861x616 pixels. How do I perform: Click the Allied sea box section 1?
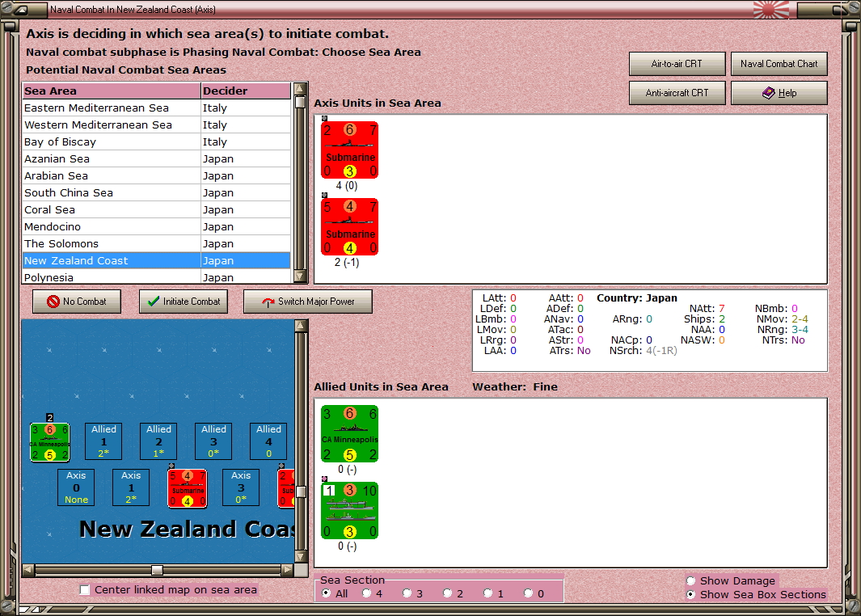(x=103, y=441)
